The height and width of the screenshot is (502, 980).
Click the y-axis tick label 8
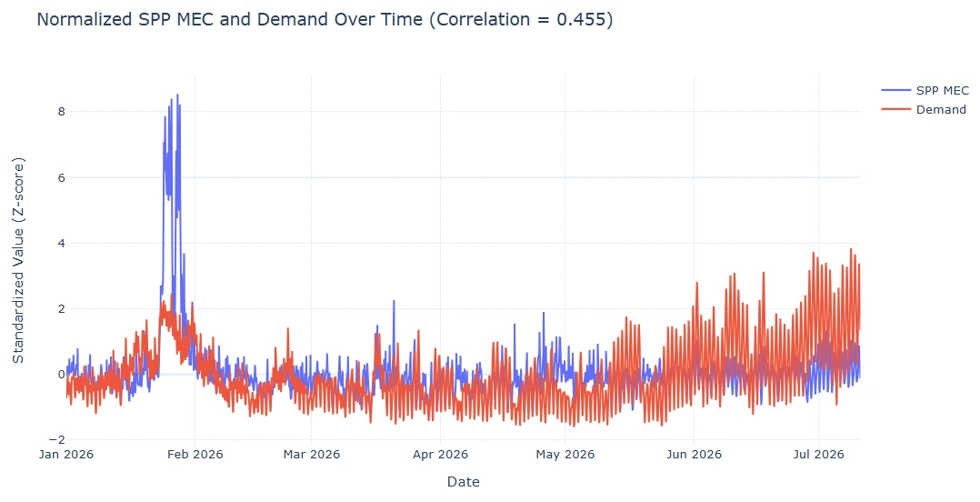(x=61, y=111)
